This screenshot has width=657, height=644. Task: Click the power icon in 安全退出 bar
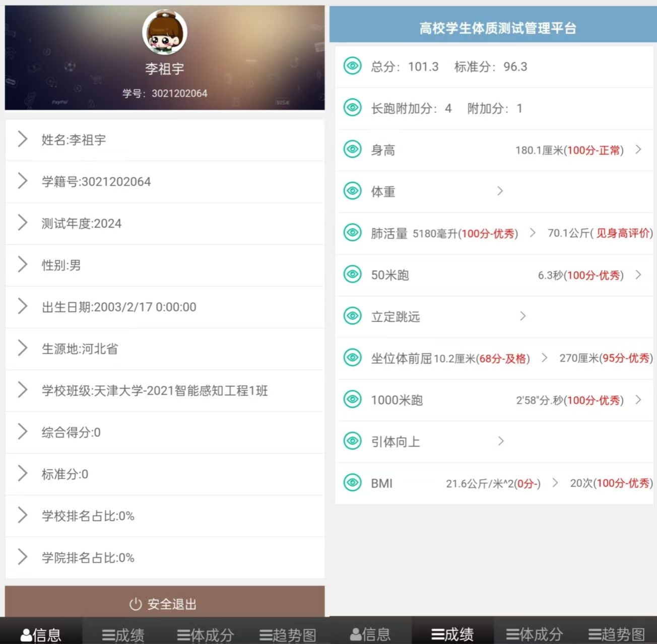click(135, 604)
